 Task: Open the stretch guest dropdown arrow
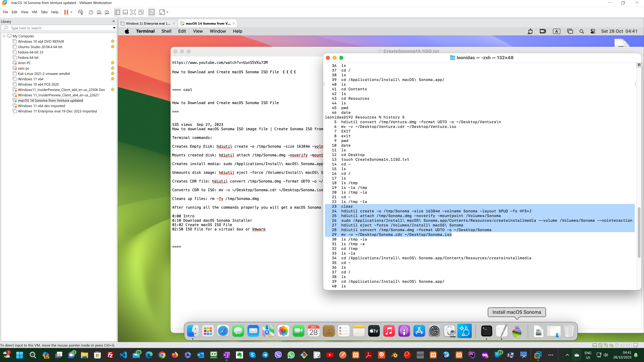pyautogui.click(x=168, y=12)
